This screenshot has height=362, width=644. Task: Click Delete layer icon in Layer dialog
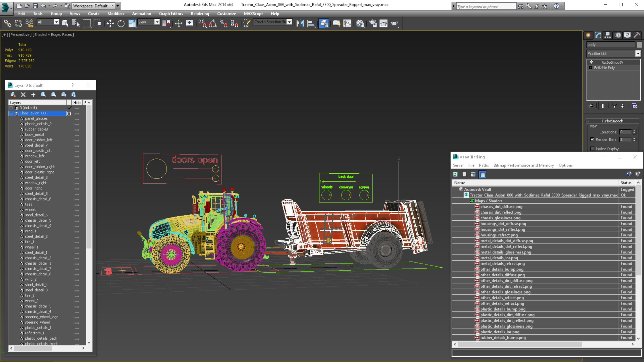(x=23, y=95)
